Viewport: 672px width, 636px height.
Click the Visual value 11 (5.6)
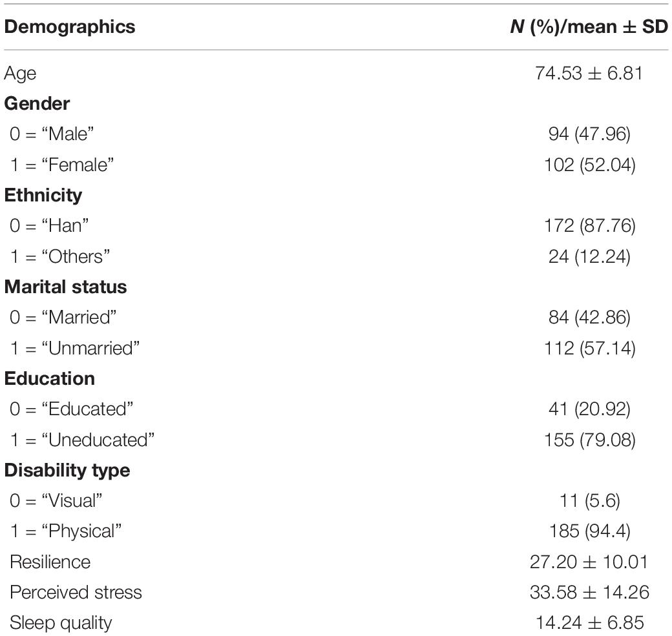pos(590,500)
